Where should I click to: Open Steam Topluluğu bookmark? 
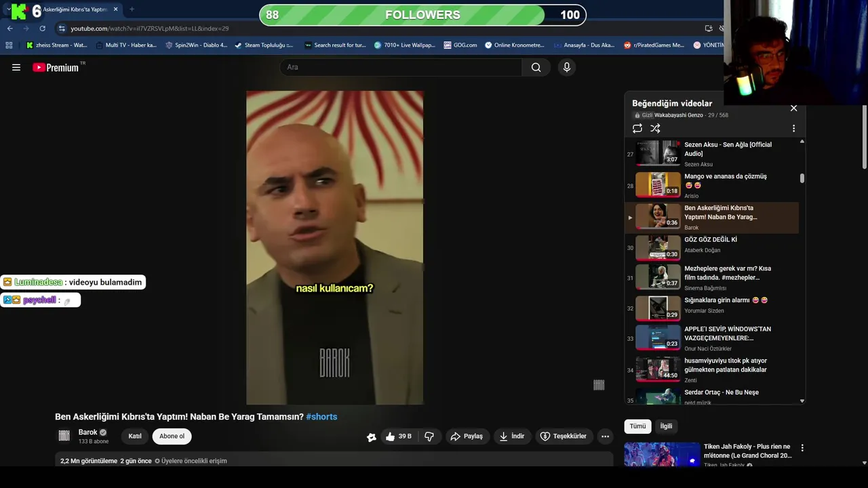coord(264,45)
